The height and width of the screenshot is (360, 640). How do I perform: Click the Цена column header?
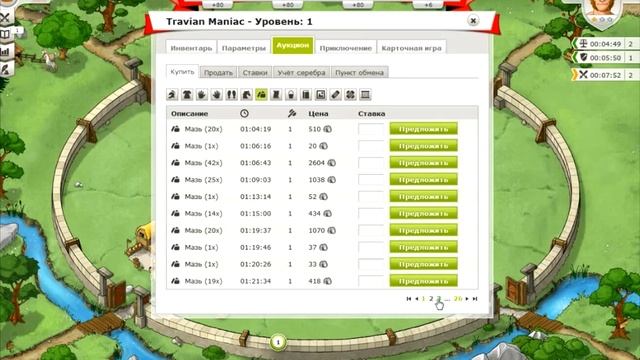[x=318, y=113]
